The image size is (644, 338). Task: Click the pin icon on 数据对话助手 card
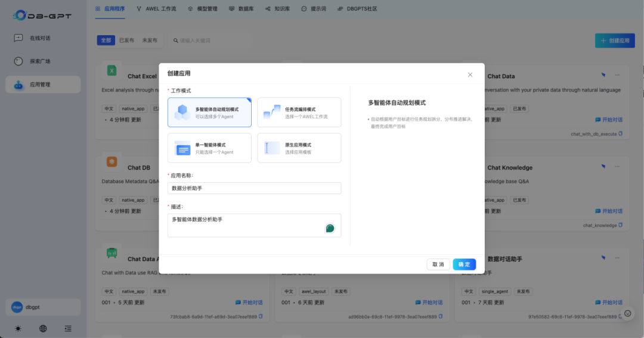[x=603, y=258]
